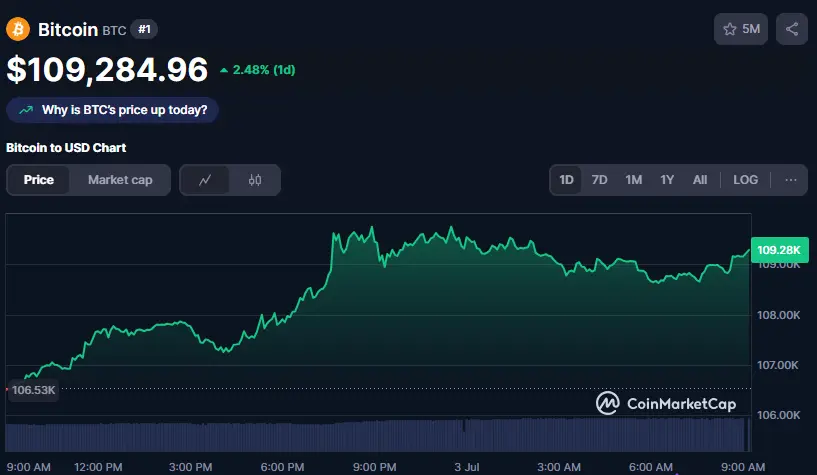Add Bitcoin to watchlist via star button

click(x=740, y=29)
